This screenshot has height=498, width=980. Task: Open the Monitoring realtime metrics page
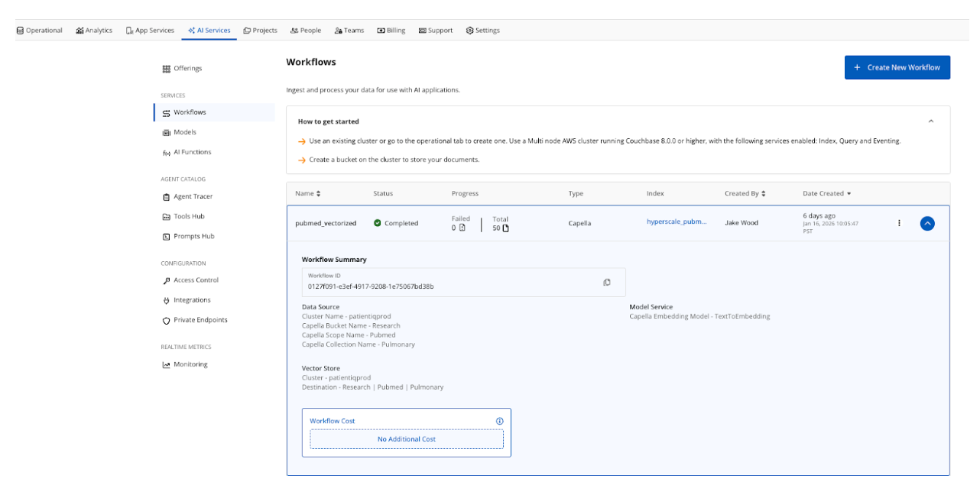click(x=190, y=364)
